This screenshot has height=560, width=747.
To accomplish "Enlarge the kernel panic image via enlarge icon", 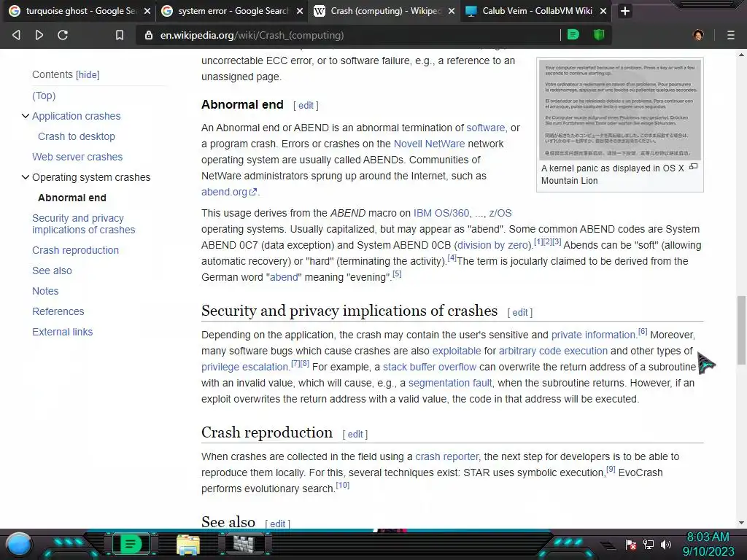I will click(694, 166).
